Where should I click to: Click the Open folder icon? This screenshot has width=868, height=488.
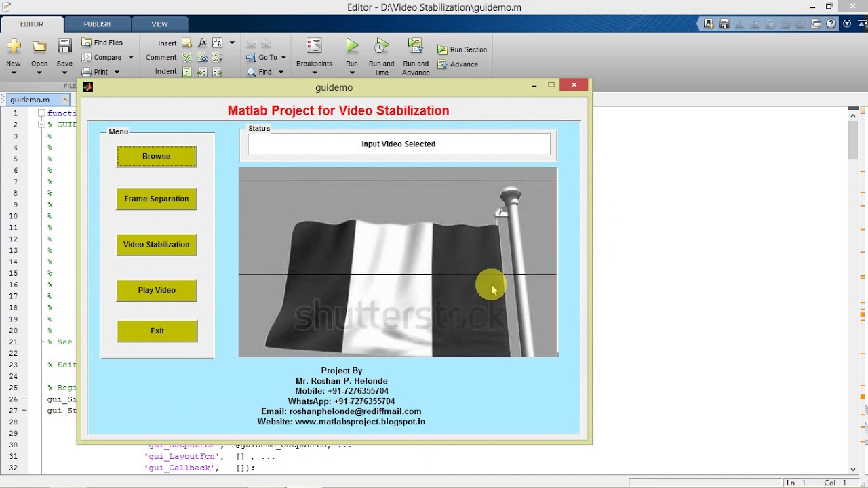tap(39, 46)
